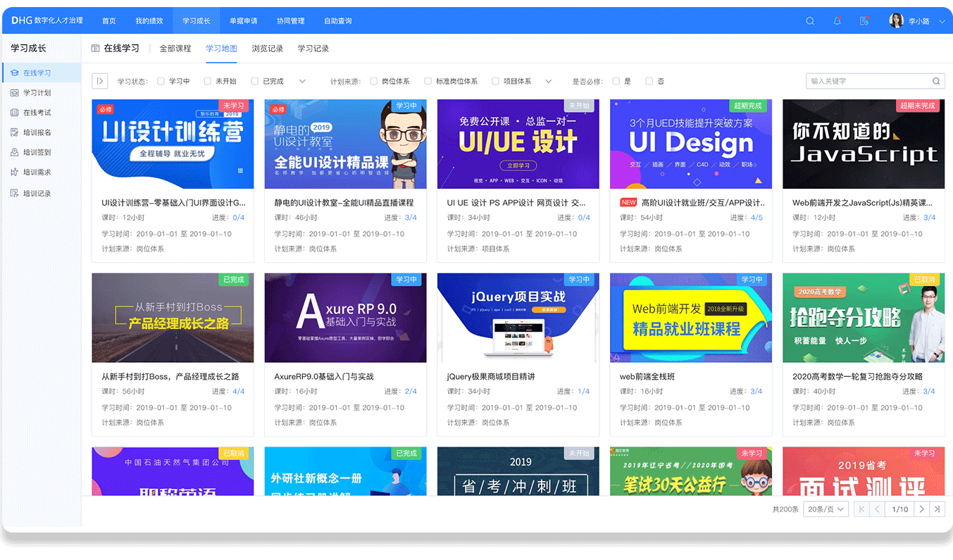953x560 pixels.
Task: Check the 学习中 status checkbox
Action: (161, 81)
